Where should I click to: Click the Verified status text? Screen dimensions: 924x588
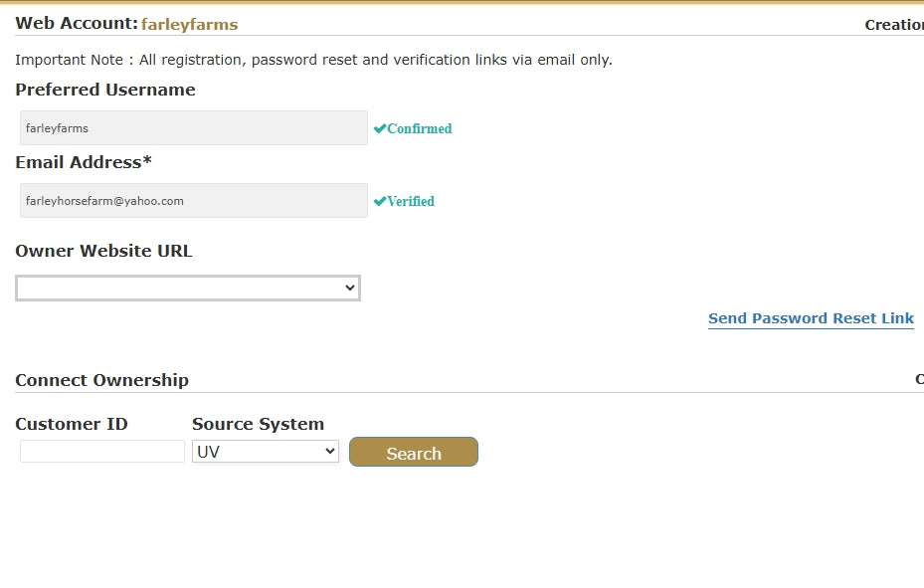(x=411, y=201)
